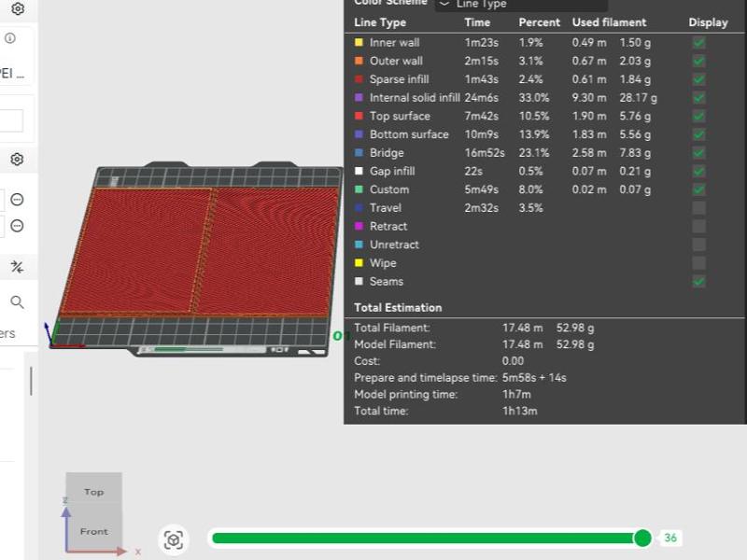Enable Unretract display checkbox
Viewport: 747px width, 560px height.
click(x=698, y=245)
